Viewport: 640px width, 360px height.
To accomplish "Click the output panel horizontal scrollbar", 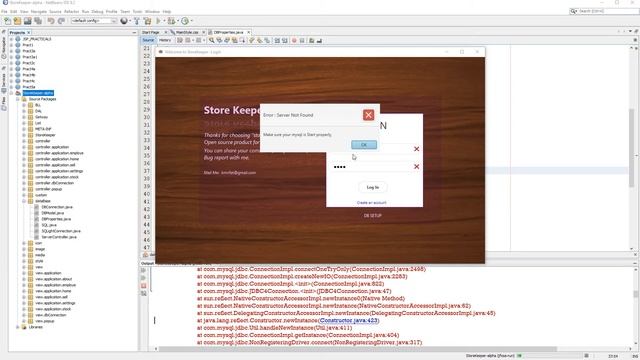I will tap(358, 349).
